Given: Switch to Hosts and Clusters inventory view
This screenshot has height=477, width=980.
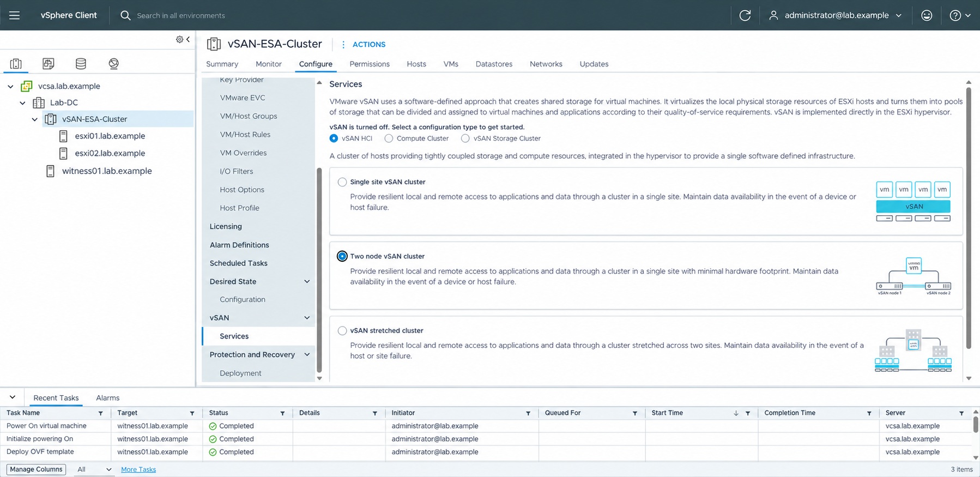Looking at the screenshot, I should (x=16, y=64).
